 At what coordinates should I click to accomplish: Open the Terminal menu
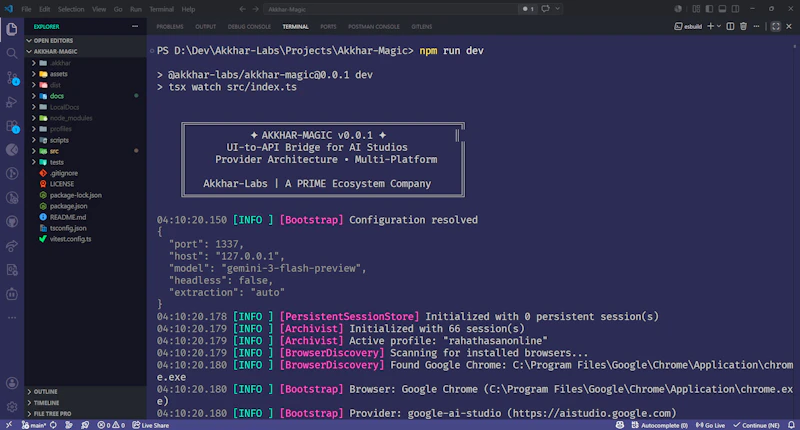tap(161, 9)
